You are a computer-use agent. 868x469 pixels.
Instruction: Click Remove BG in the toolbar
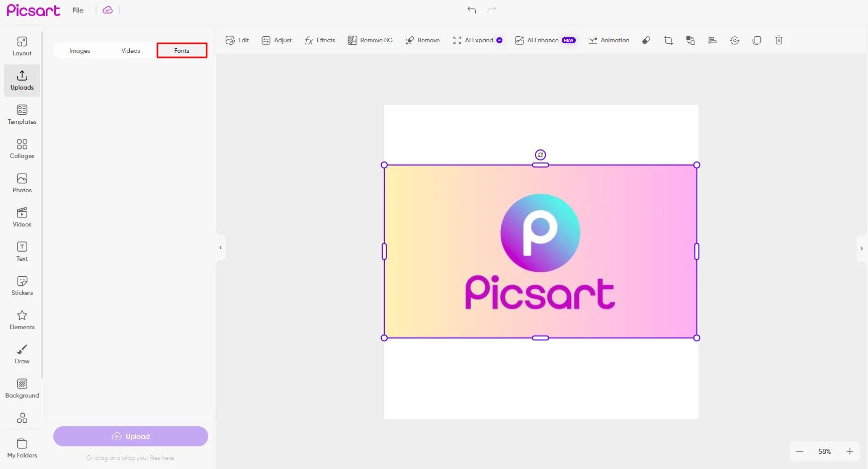point(370,40)
